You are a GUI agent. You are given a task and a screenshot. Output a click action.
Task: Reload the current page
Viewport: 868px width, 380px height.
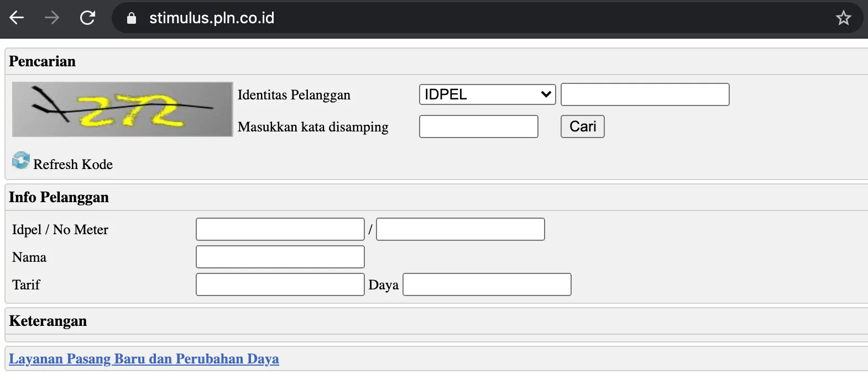point(87,18)
